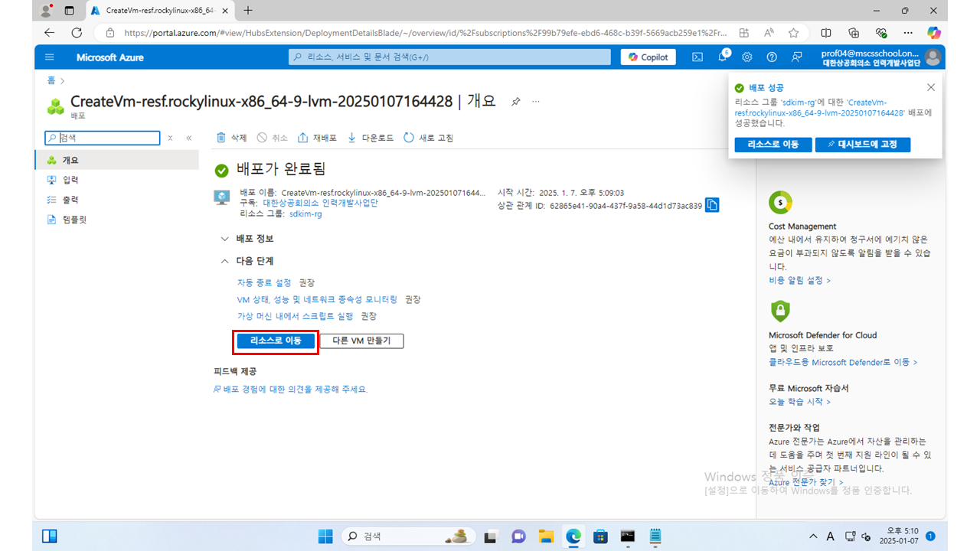Click the 재배포 (redeploy) toolbar command
Image resolution: width=980 pixels, height=551 pixels.
pos(317,138)
